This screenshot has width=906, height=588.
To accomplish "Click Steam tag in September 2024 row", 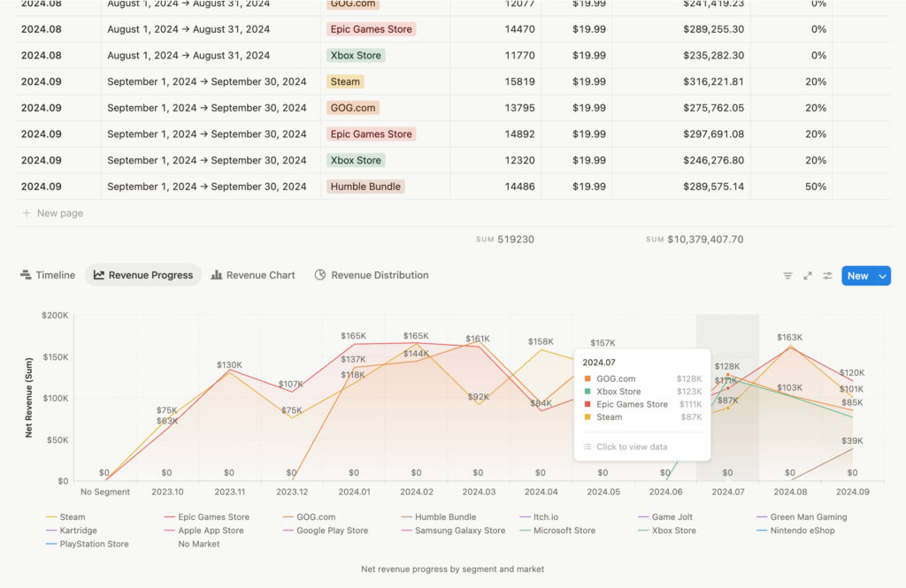I will pyautogui.click(x=345, y=81).
